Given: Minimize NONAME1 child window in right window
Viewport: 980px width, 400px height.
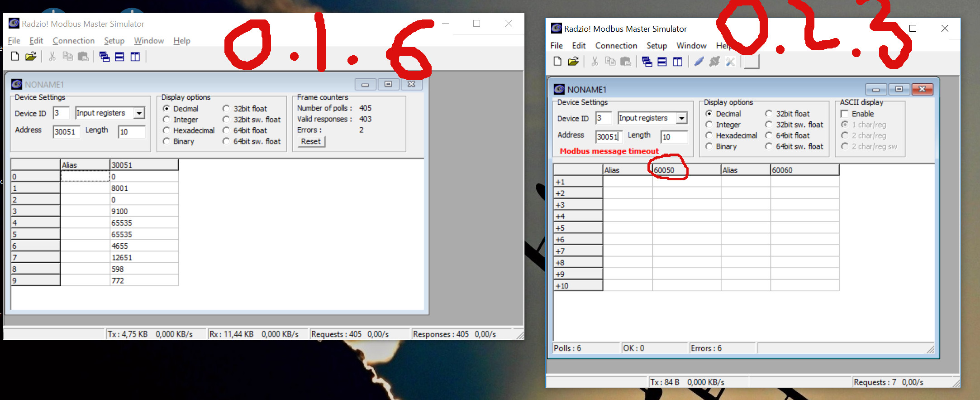Looking at the screenshot, I should [876, 89].
